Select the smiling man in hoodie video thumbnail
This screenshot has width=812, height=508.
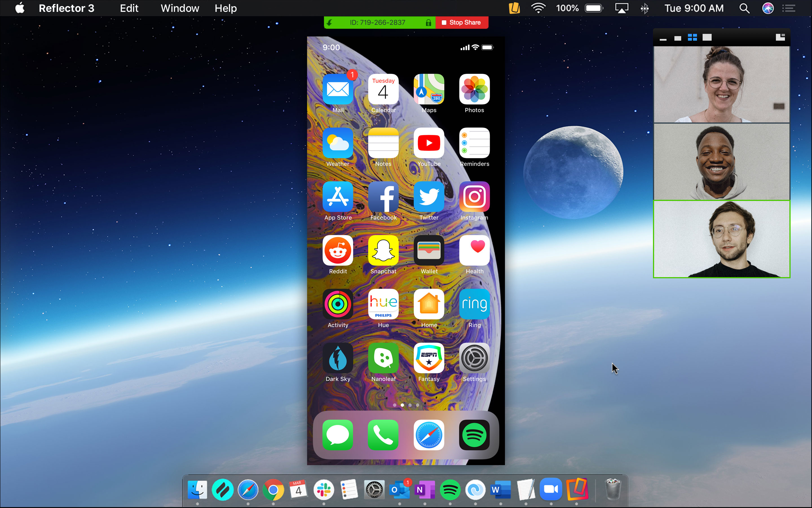pyautogui.click(x=721, y=162)
